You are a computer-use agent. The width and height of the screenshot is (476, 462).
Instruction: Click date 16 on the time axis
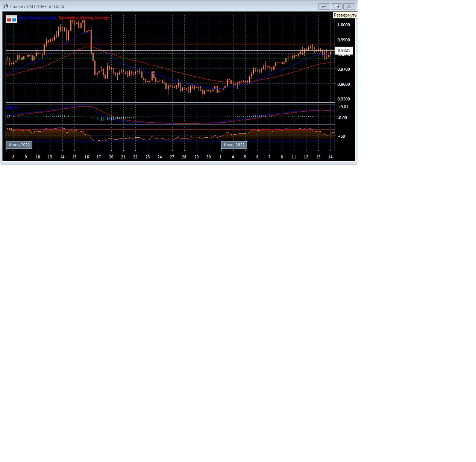tap(86, 157)
